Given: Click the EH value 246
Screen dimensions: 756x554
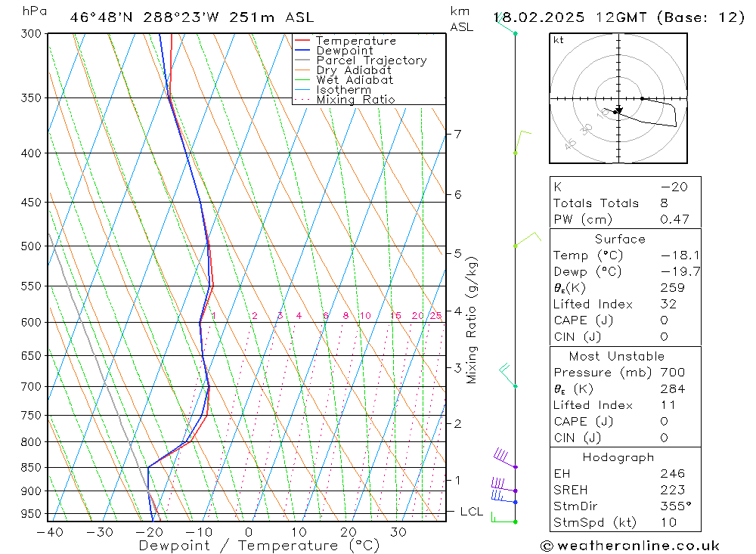Looking at the screenshot, I should click(x=673, y=474).
